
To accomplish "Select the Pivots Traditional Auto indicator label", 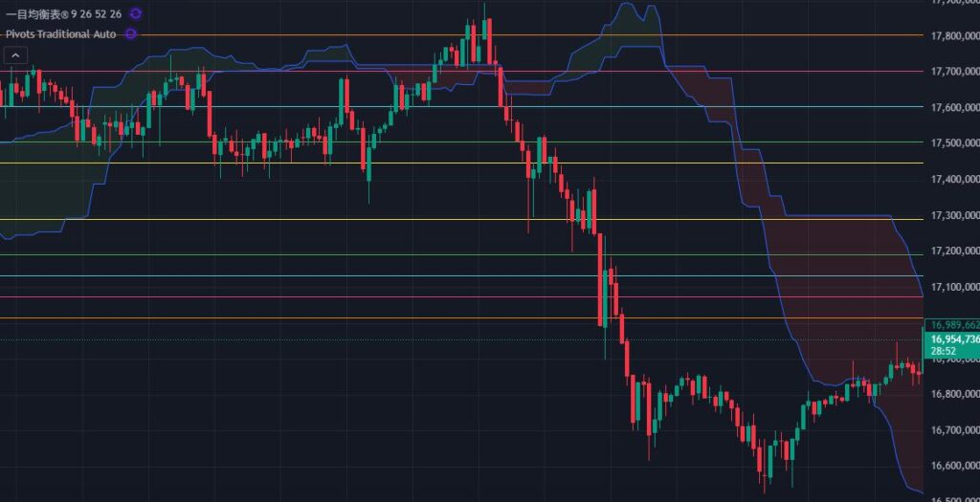I will [60, 33].
